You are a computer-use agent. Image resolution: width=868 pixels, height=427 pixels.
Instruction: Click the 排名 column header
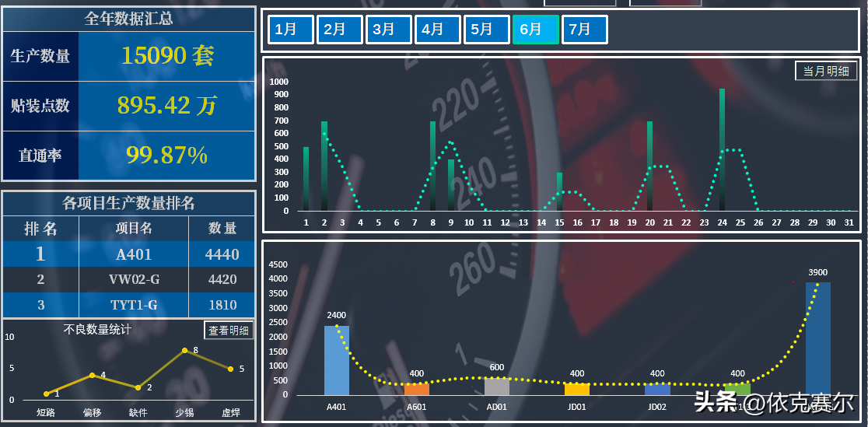tap(41, 228)
